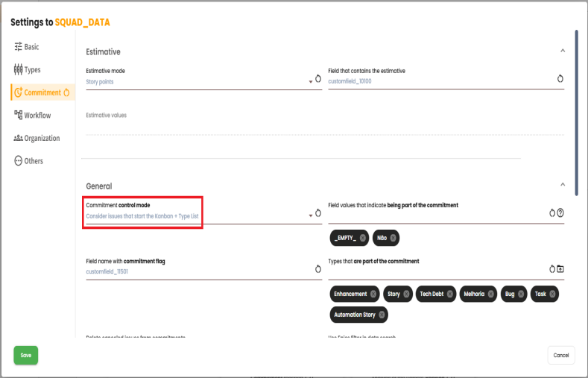
Task: Remove the Tech Debt type chip
Action: click(x=449, y=294)
